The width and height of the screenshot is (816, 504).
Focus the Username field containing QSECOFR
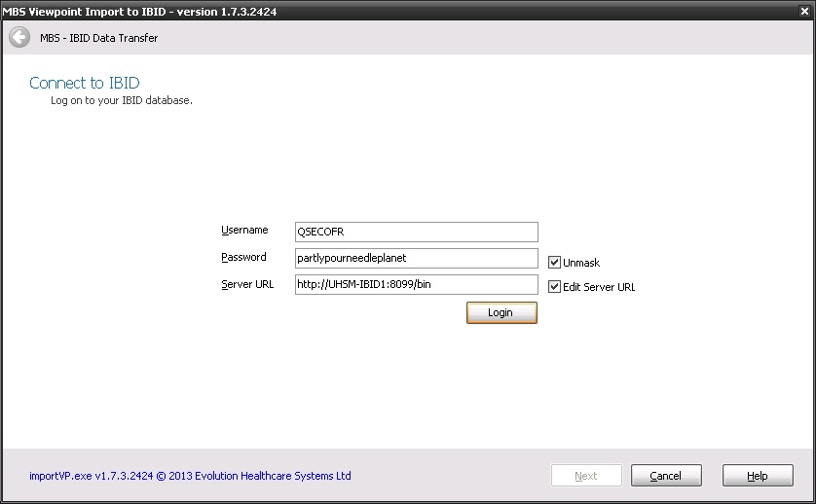click(416, 232)
